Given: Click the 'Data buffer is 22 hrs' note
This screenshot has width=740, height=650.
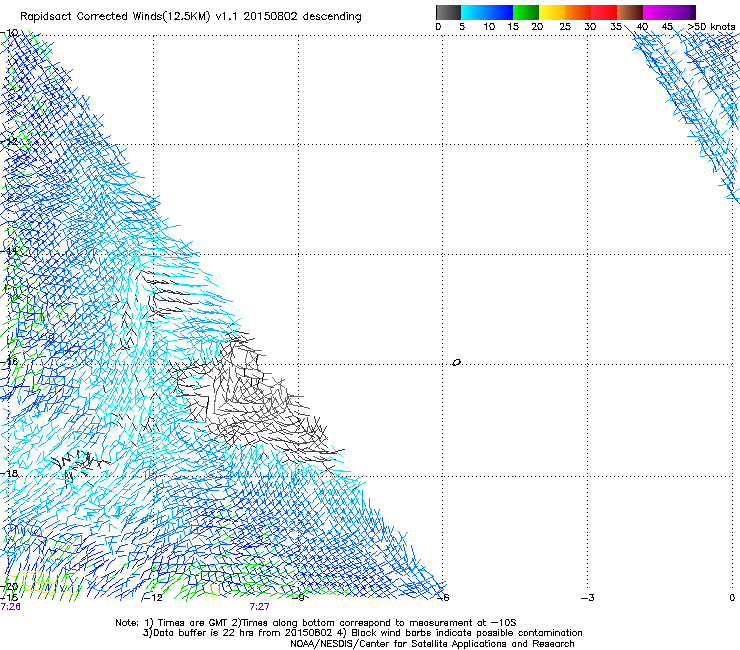Looking at the screenshot, I should 238,633.
